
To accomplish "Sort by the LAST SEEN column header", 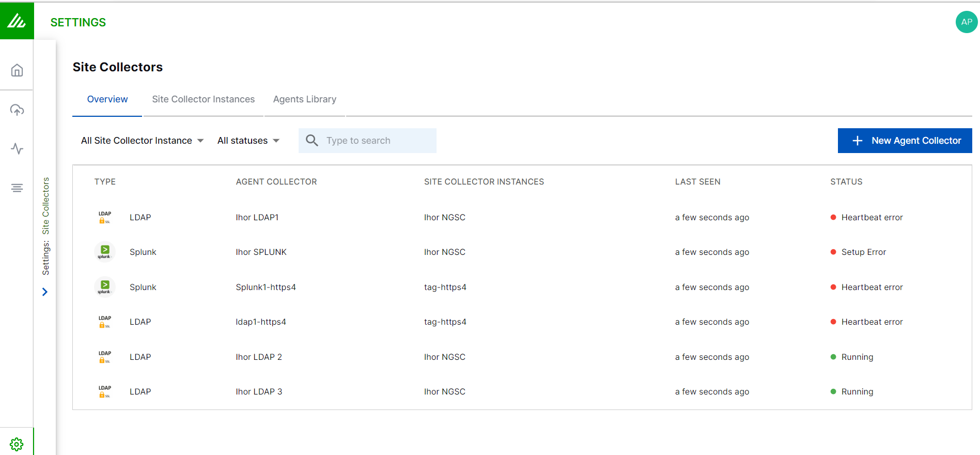I will click(697, 181).
